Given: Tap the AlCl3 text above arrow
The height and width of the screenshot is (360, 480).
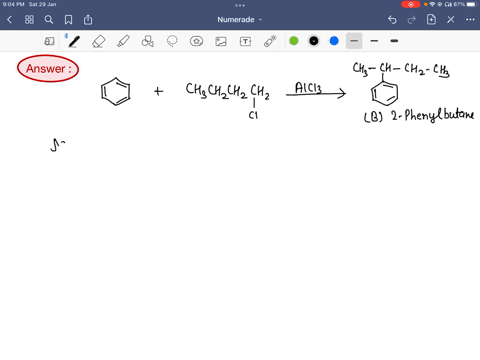Looking at the screenshot, I should click(308, 88).
